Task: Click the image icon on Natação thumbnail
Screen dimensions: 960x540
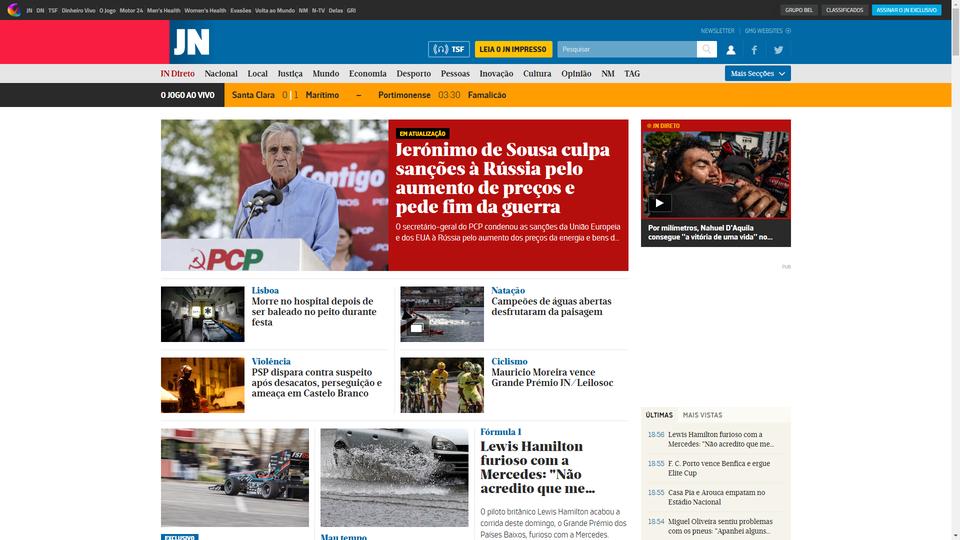Action: click(x=416, y=328)
